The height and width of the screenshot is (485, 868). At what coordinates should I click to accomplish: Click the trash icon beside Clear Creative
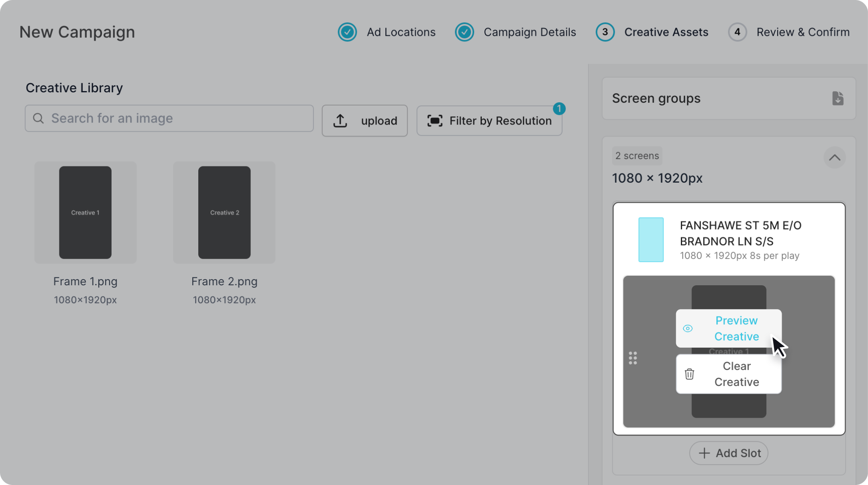pos(689,374)
